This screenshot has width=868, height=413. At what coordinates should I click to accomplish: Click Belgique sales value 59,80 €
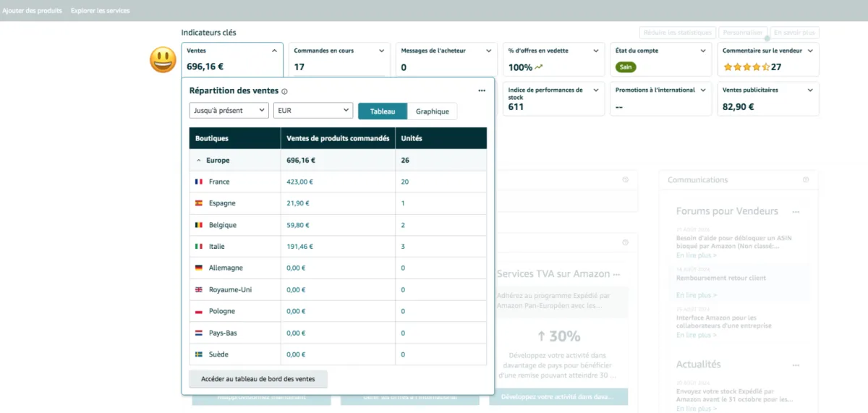[x=297, y=225]
